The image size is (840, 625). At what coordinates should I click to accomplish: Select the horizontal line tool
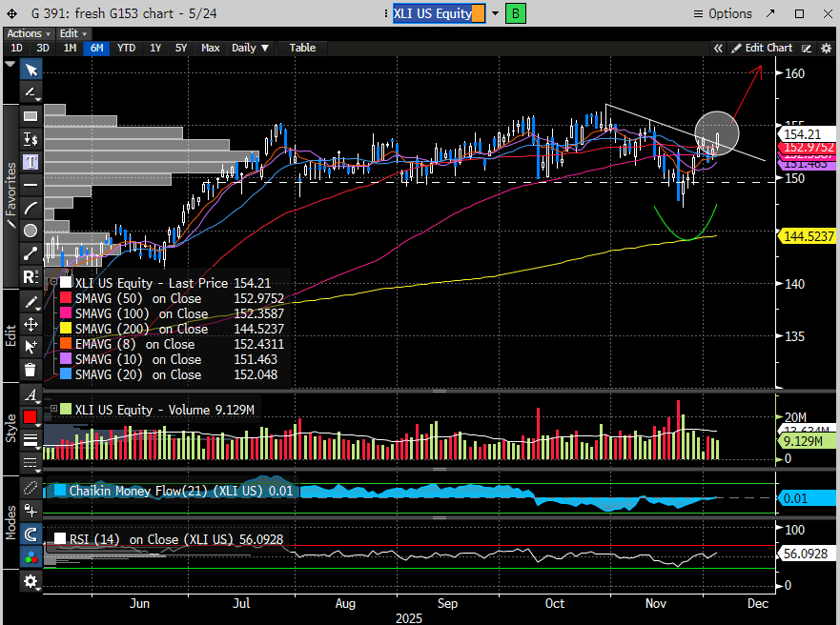coord(31,185)
